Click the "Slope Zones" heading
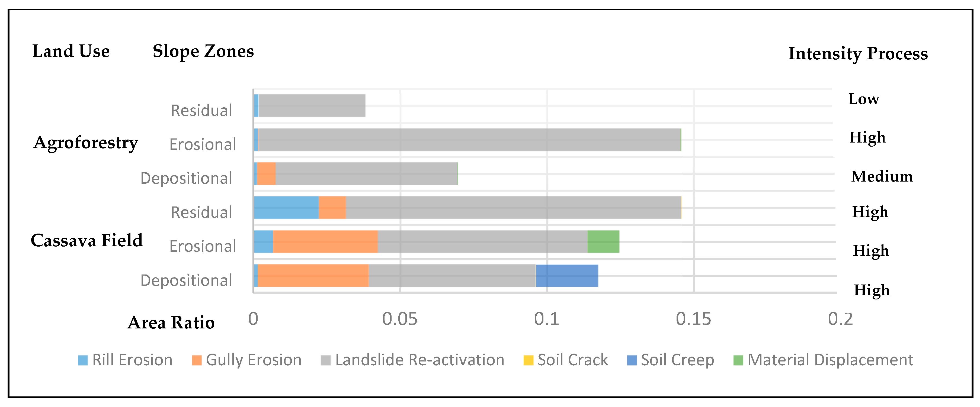The image size is (980, 407). [x=203, y=51]
